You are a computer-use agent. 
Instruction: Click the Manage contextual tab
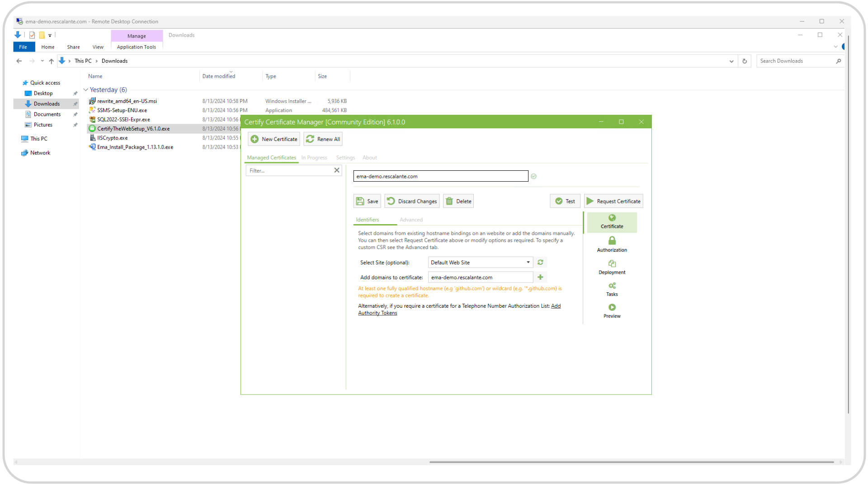pyautogui.click(x=137, y=36)
